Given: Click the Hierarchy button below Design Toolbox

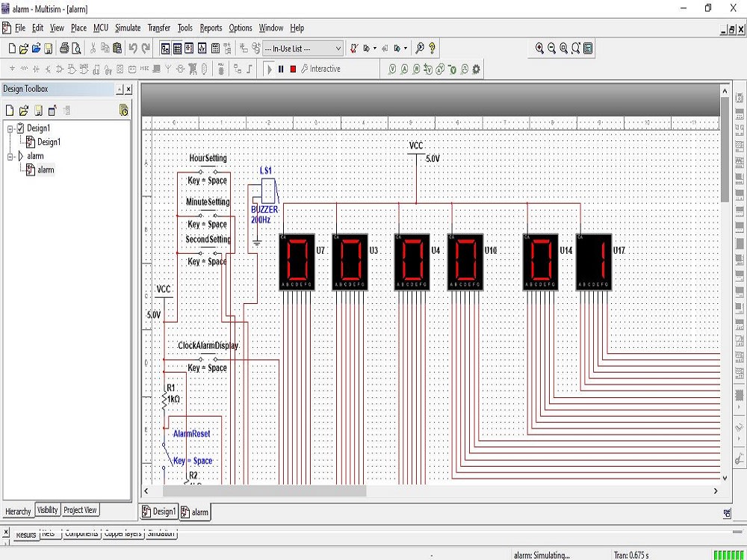Looking at the screenshot, I should [18, 511].
